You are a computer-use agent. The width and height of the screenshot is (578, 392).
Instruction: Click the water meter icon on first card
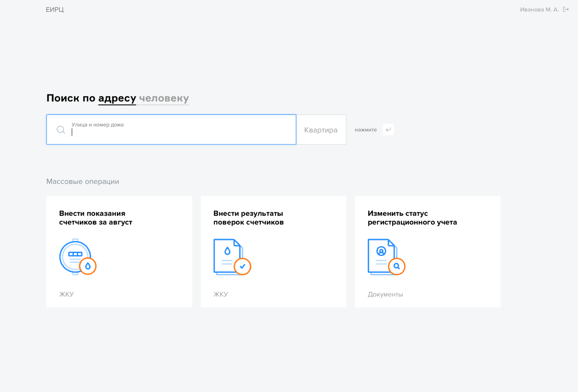[78, 257]
